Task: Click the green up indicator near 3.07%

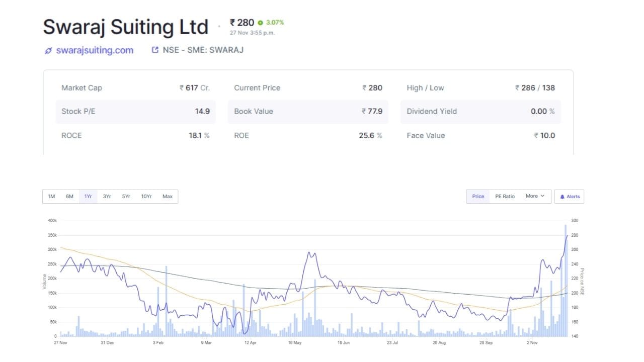Action: point(260,23)
